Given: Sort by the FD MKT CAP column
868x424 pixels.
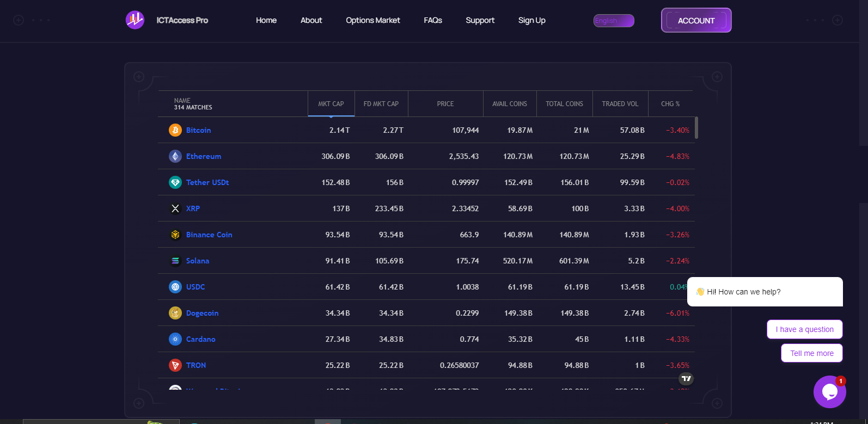Looking at the screenshot, I should click(381, 103).
